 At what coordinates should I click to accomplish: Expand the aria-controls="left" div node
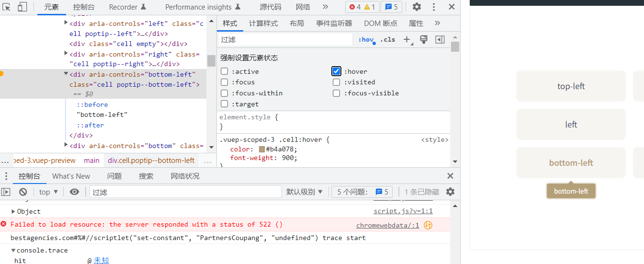(66, 23)
